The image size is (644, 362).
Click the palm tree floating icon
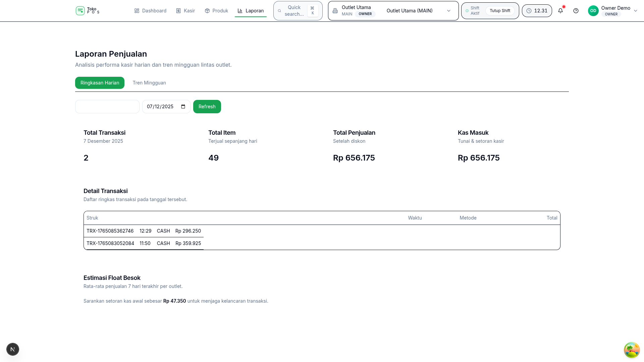(x=632, y=350)
